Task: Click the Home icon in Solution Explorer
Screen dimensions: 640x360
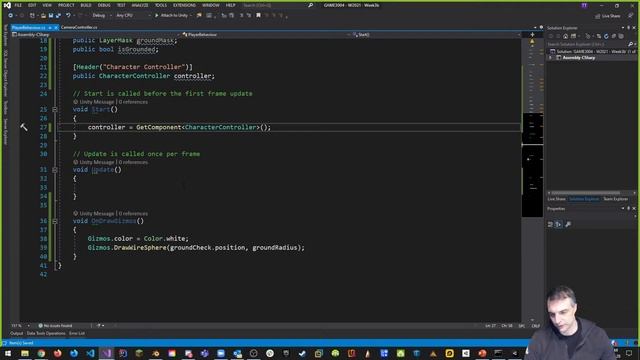Action: [565, 36]
